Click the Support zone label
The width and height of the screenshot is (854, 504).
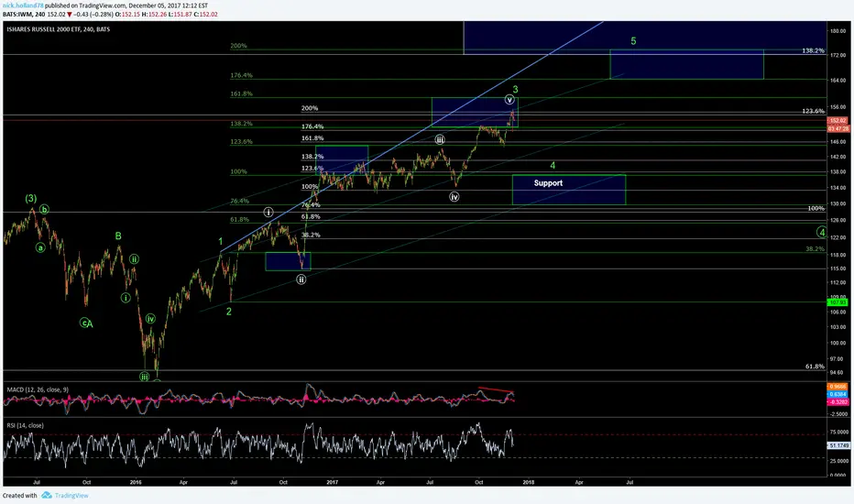click(x=548, y=183)
